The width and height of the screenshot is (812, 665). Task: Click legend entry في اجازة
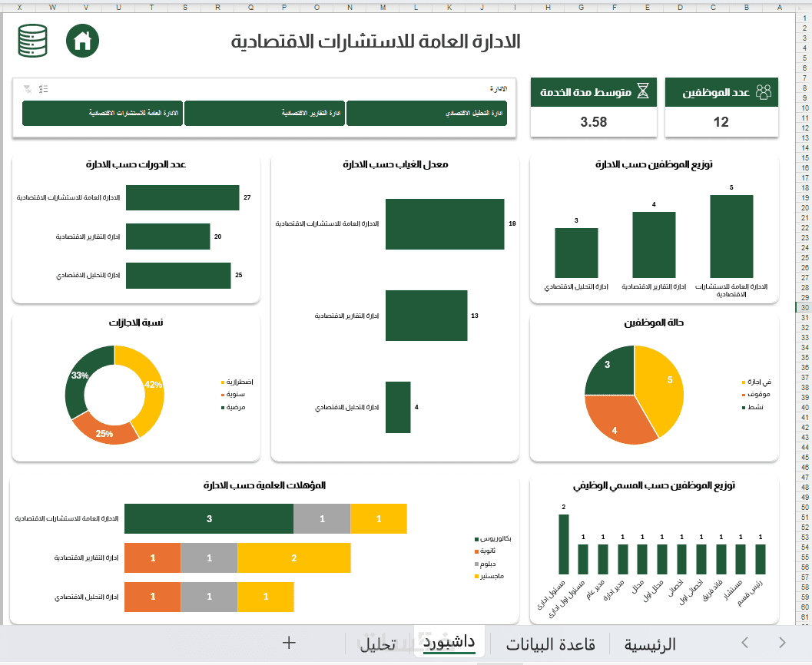click(757, 382)
